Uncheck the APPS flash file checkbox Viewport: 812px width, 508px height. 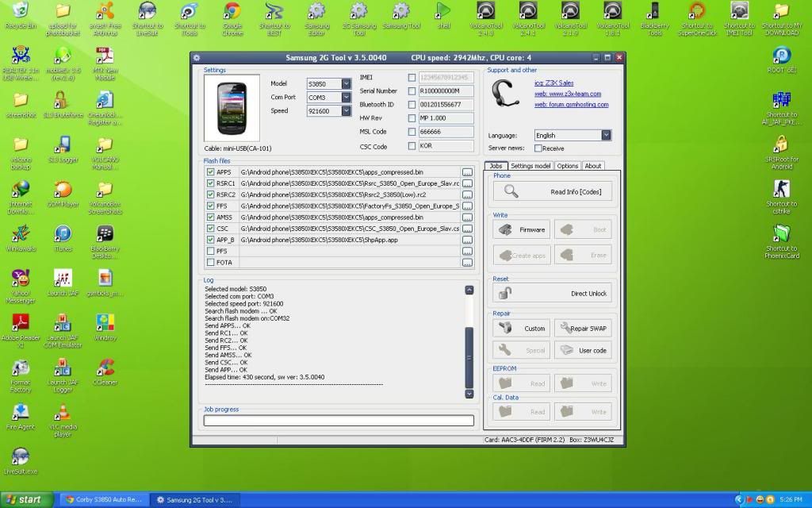(209, 171)
